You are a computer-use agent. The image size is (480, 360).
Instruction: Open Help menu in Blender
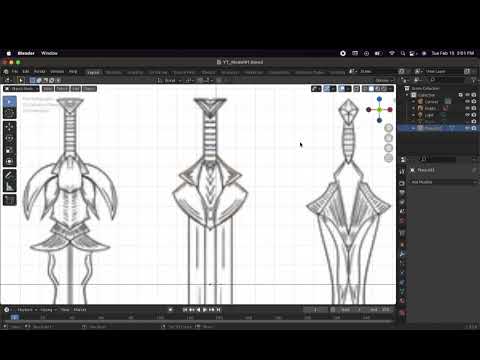coord(73,71)
